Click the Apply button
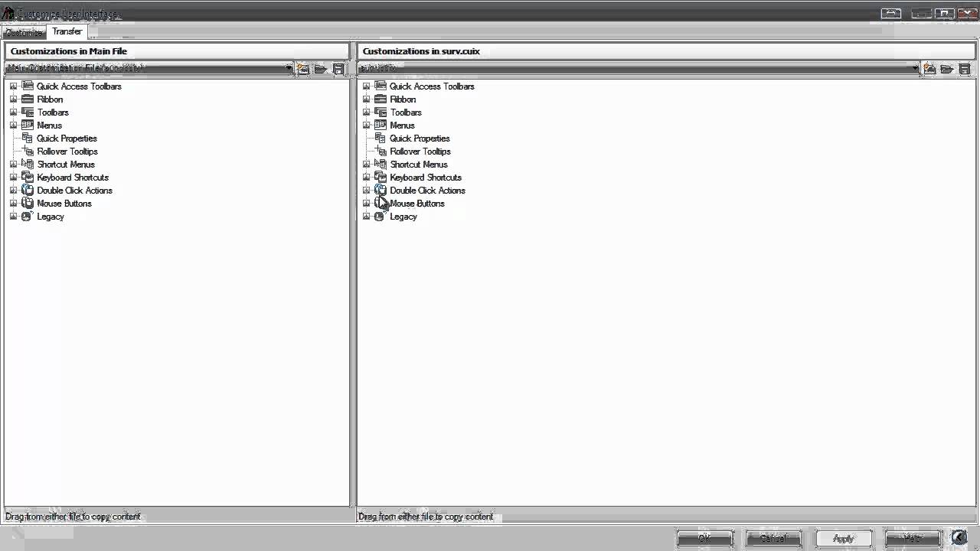This screenshot has width=980, height=551. tap(843, 539)
